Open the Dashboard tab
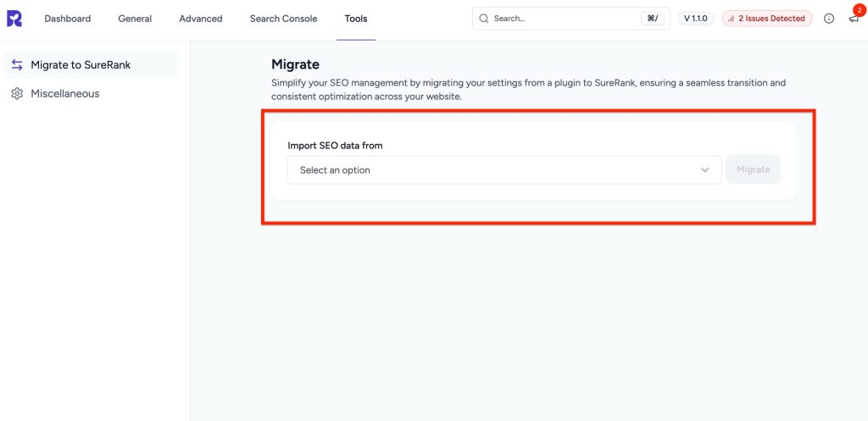 tap(68, 19)
